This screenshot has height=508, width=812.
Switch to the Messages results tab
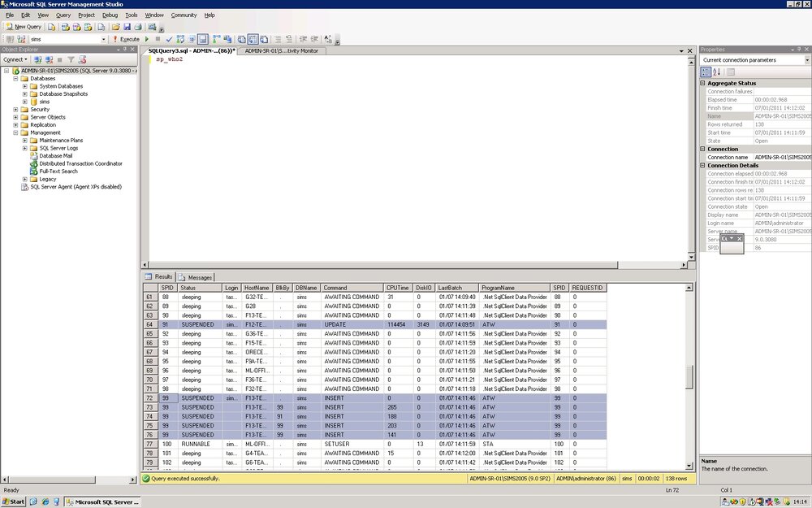coord(196,277)
